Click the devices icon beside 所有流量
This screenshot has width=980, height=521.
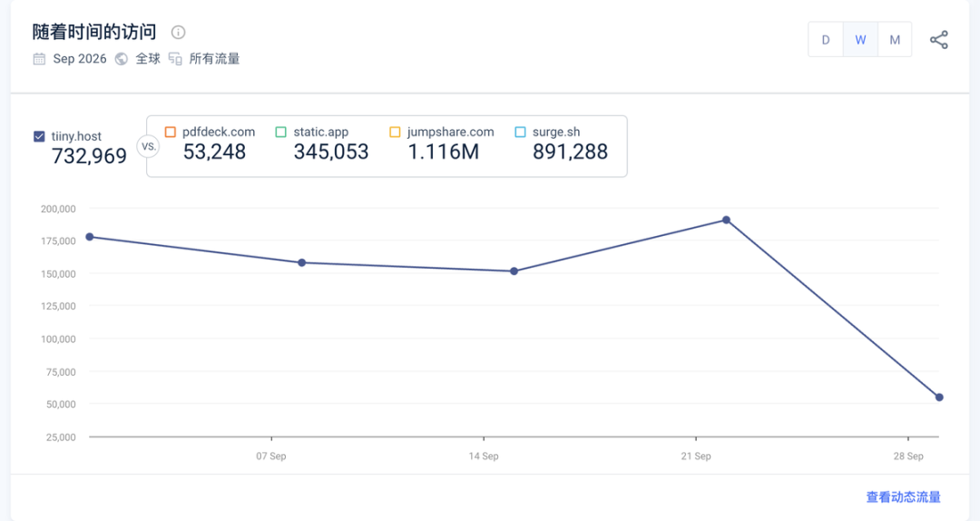pyautogui.click(x=176, y=59)
